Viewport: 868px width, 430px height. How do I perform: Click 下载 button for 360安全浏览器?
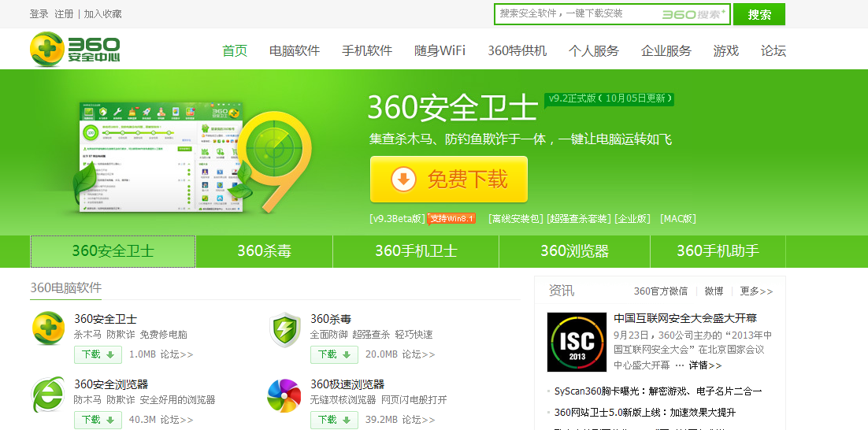tap(98, 420)
